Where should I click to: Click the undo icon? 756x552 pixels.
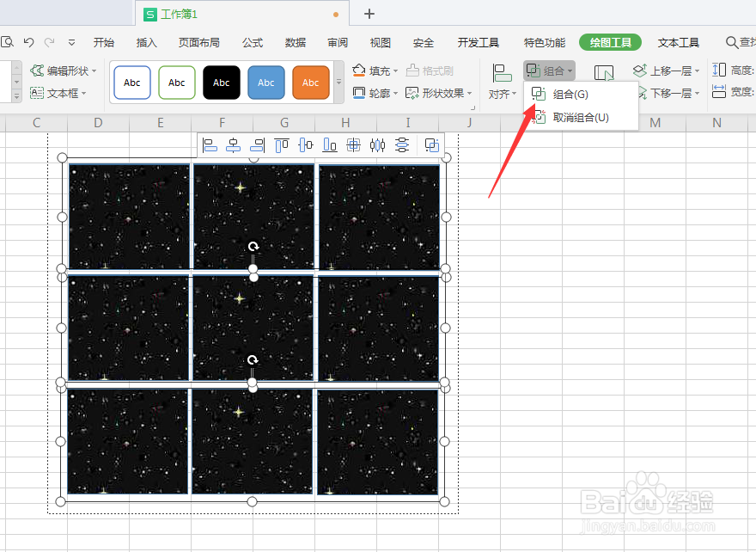28,42
